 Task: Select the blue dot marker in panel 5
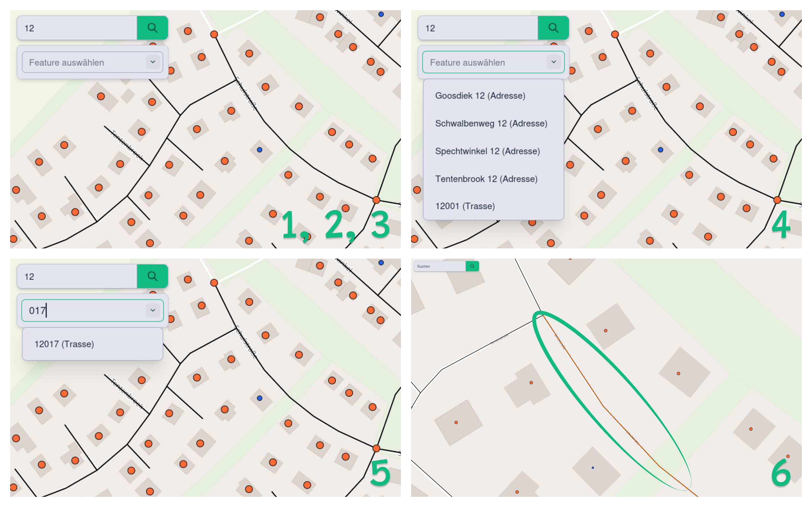260,398
